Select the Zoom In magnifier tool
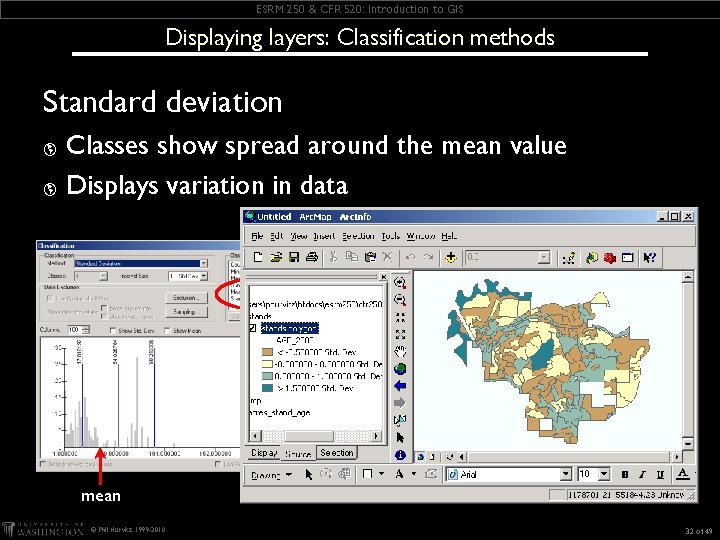Viewport: 720px width, 540px height. click(x=400, y=282)
